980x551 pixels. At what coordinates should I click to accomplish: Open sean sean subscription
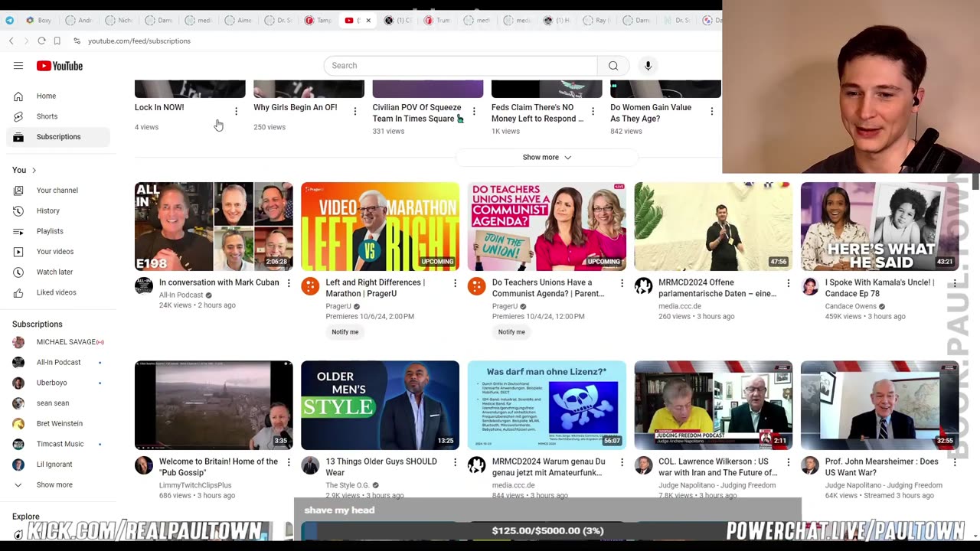tap(58, 403)
